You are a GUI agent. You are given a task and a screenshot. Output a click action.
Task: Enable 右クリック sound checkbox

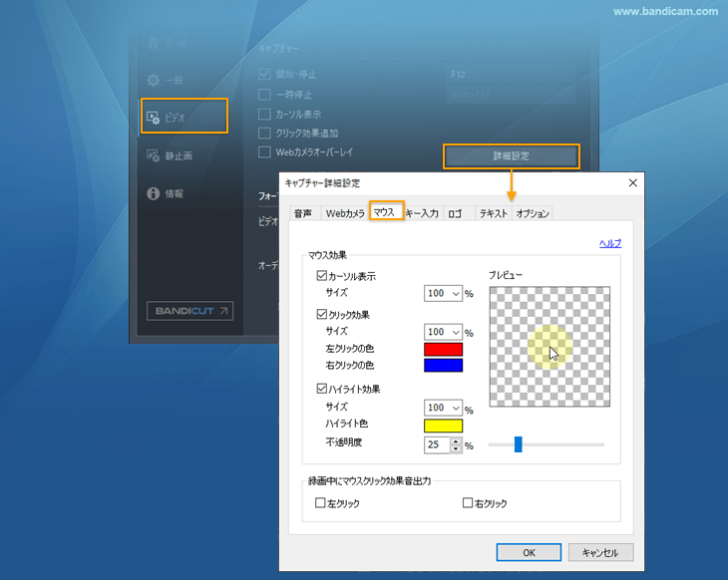[468, 502]
